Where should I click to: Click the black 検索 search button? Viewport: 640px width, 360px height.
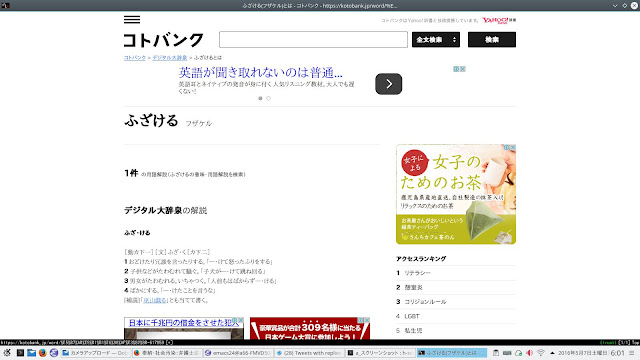coord(491,40)
